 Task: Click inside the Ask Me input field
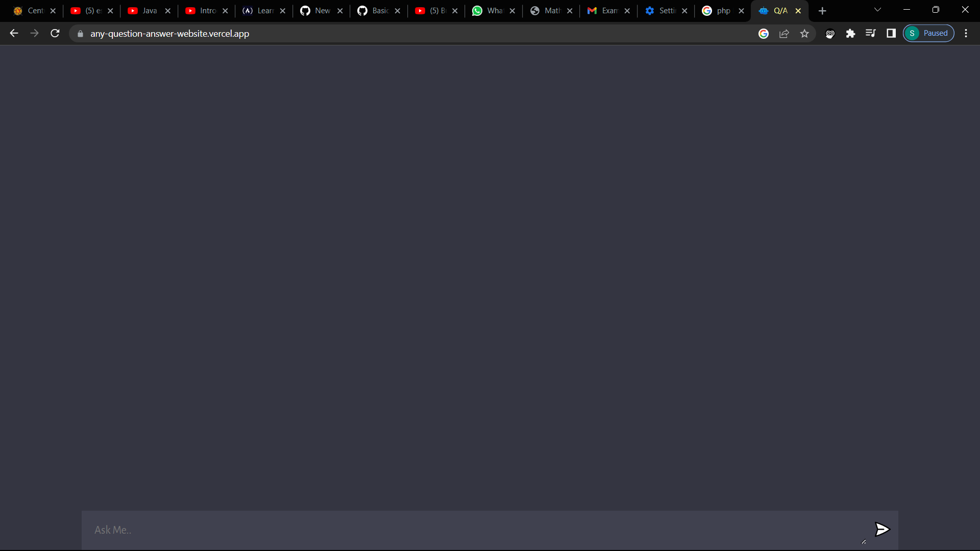pos(357,530)
